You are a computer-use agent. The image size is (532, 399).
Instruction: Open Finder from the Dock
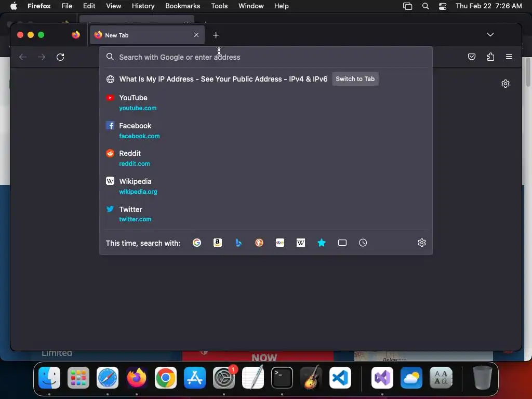point(49,378)
